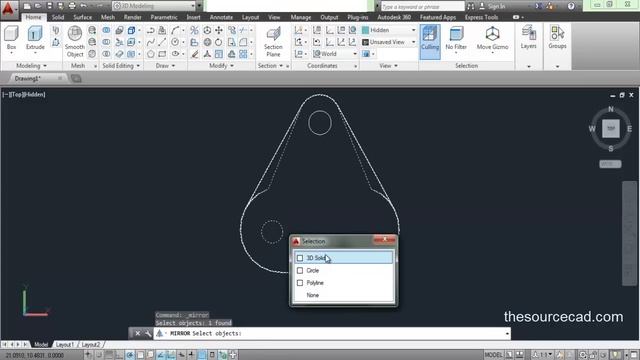Image resolution: width=640 pixels, height=360 pixels.
Task: Click the viewport controls label [-][Top][Hidden]
Action: [24, 94]
